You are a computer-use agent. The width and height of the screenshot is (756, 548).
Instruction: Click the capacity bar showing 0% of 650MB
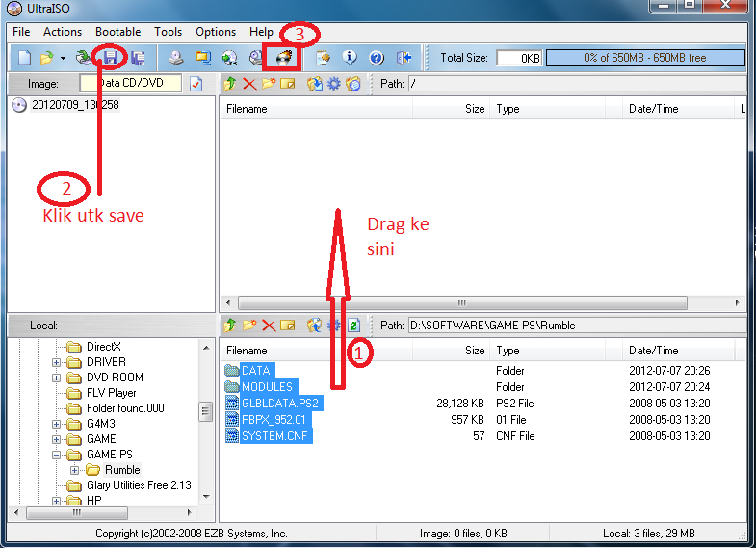pyautogui.click(x=645, y=58)
